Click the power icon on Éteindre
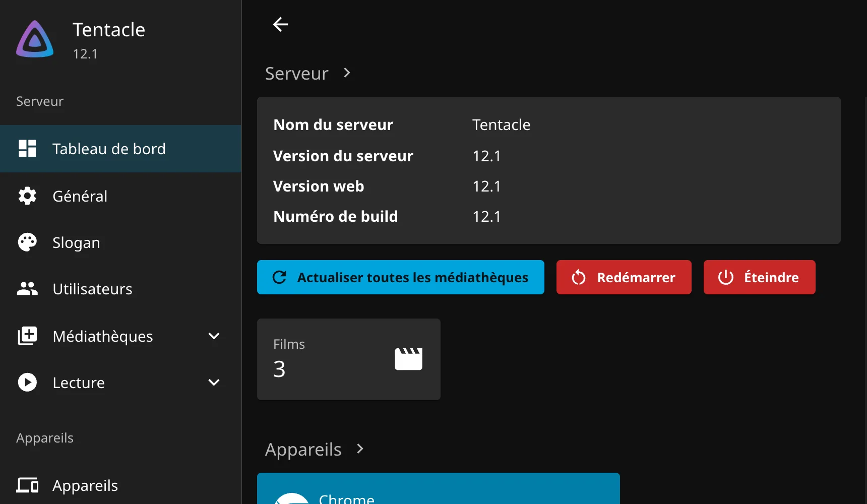Screen dimensions: 867x504 click(x=726, y=277)
